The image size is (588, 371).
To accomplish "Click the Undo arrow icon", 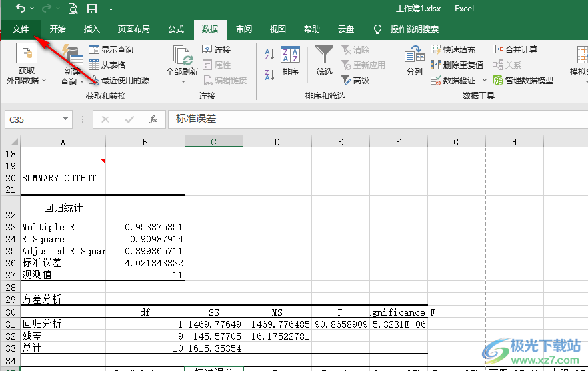I will 20,8.
